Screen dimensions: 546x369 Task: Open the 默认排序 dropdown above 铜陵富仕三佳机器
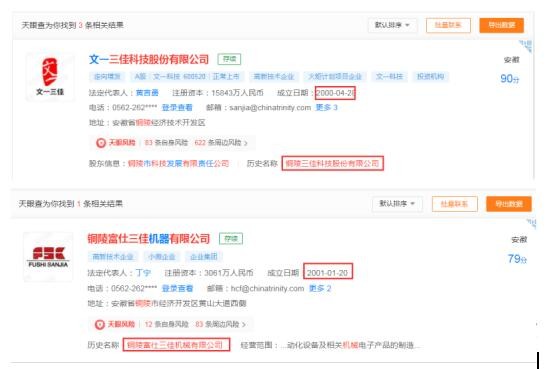click(x=397, y=204)
